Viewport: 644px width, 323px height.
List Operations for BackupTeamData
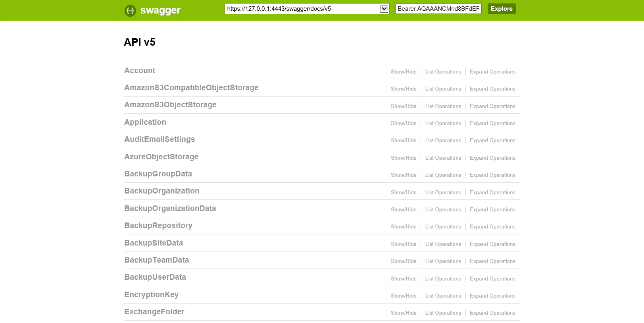click(x=443, y=261)
